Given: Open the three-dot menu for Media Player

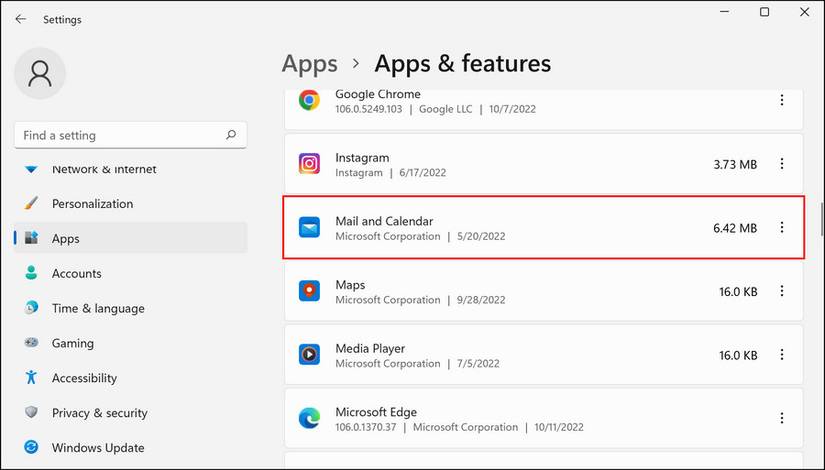Looking at the screenshot, I should [x=782, y=354].
